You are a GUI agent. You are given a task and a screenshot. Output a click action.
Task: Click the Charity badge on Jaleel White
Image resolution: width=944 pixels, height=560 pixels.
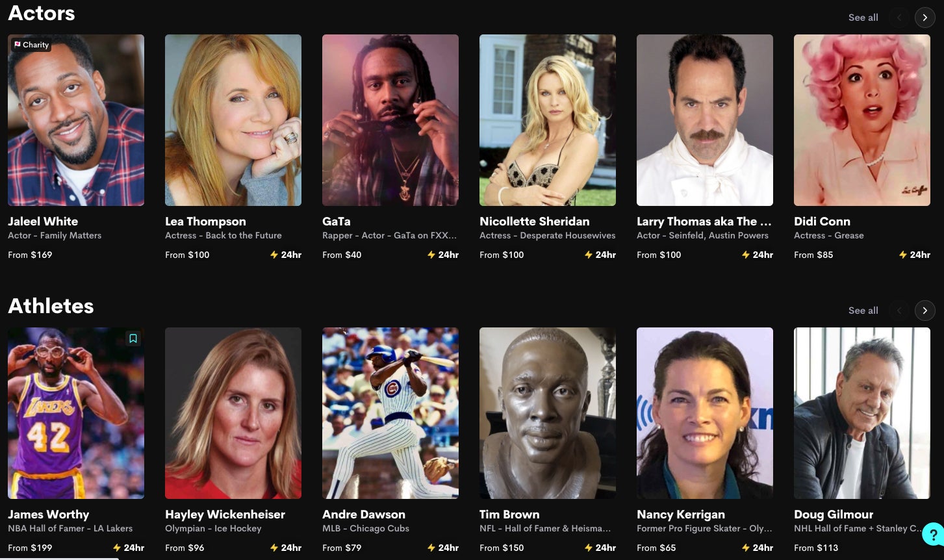click(31, 45)
